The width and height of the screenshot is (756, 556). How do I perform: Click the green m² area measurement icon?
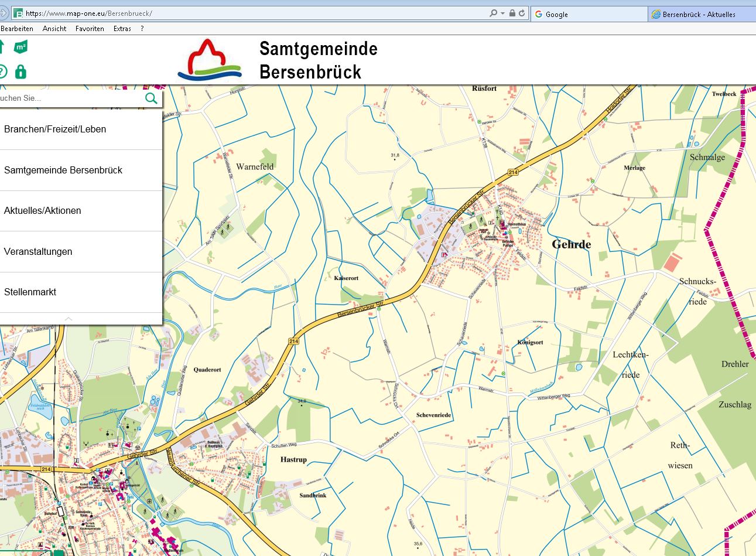click(20, 47)
